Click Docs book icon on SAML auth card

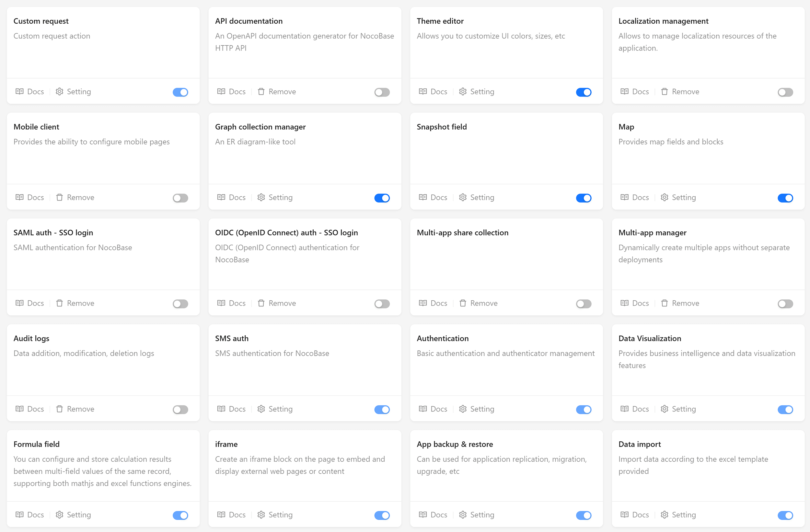[19, 303]
